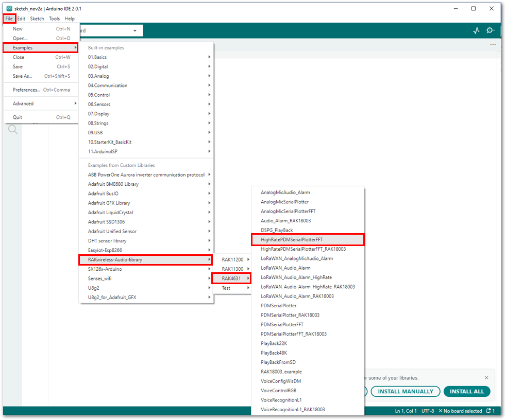Open the LoRaWAN_Audio_Alarm example

pyautogui.click(x=308, y=268)
